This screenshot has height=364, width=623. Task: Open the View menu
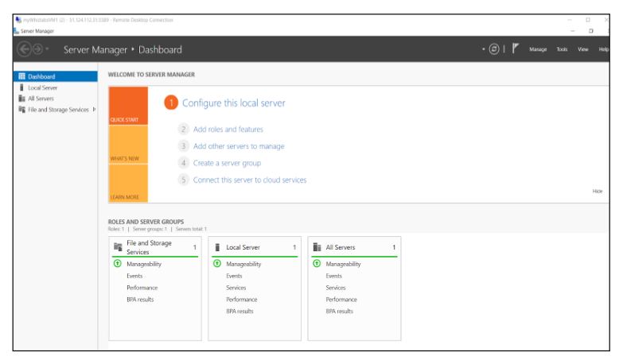tap(583, 49)
